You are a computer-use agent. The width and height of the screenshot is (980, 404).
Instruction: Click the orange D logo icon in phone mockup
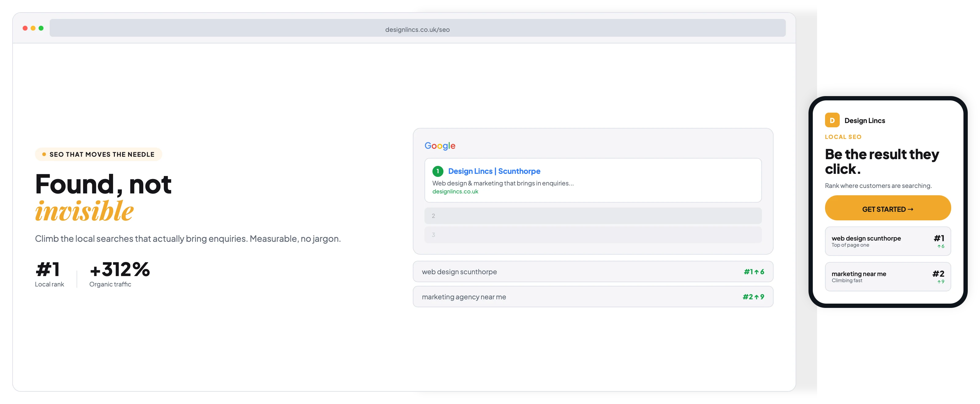832,120
